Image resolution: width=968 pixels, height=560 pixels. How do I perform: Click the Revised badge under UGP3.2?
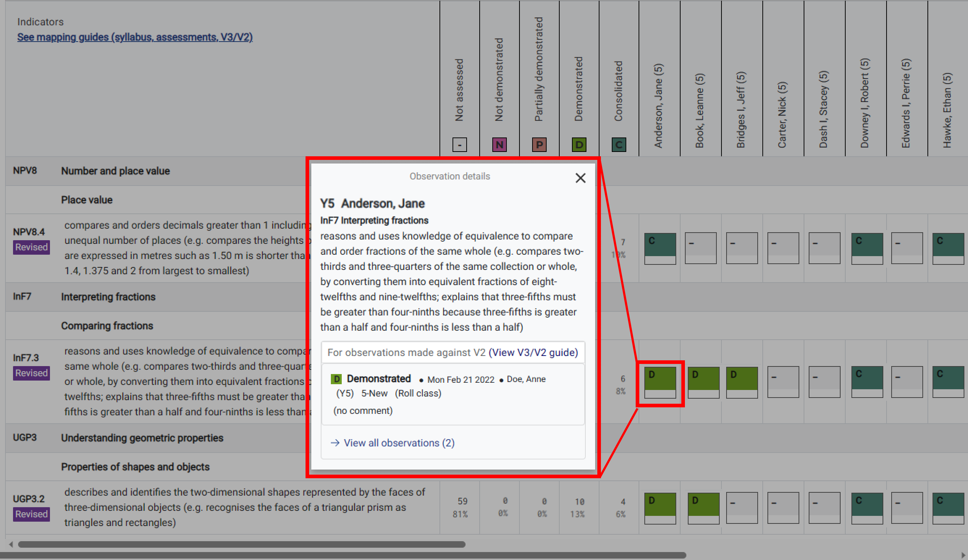[31, 514]
